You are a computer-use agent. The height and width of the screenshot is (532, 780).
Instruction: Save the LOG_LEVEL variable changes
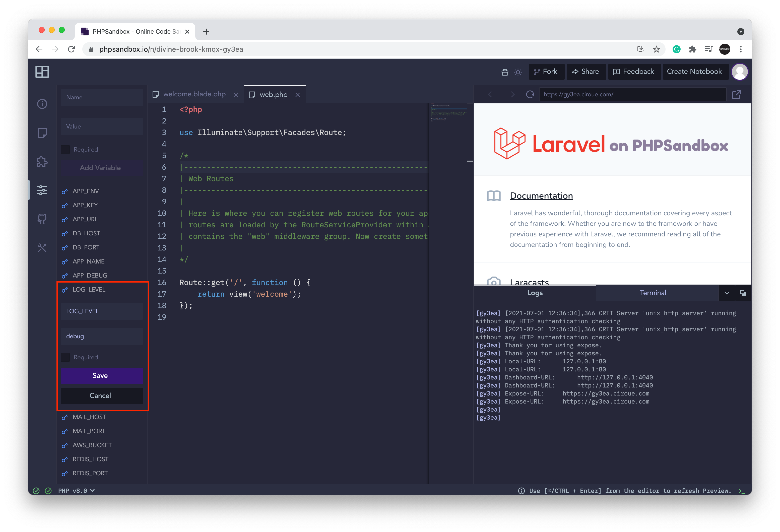tap(101, 375)
